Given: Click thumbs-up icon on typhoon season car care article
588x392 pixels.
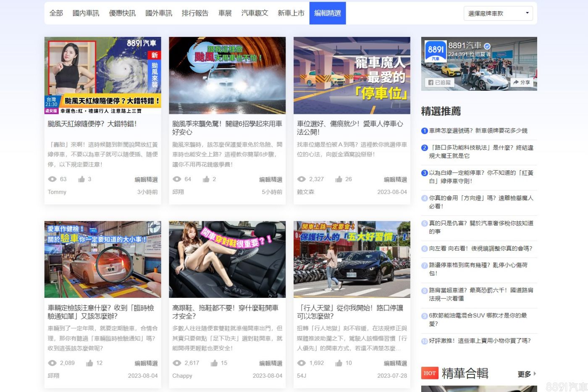Looking at the screenshot, I should click(x=206, y=179).
